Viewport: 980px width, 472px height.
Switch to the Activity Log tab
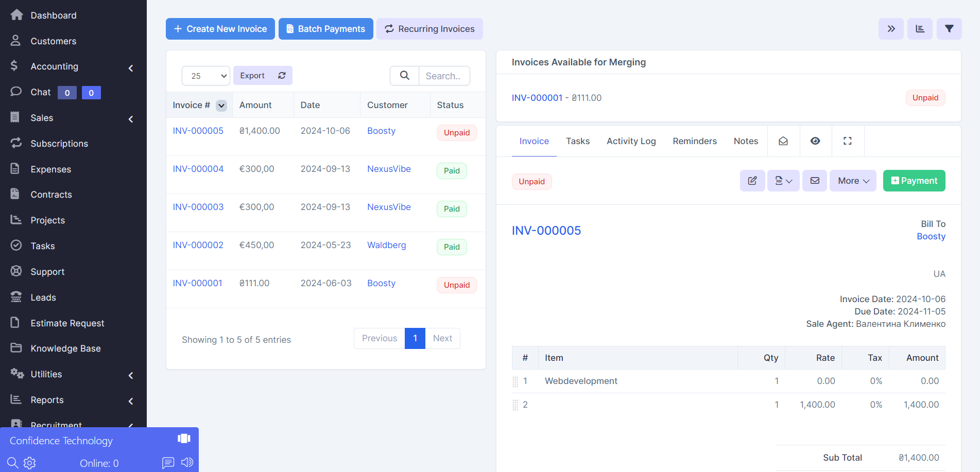coord(631,141)
